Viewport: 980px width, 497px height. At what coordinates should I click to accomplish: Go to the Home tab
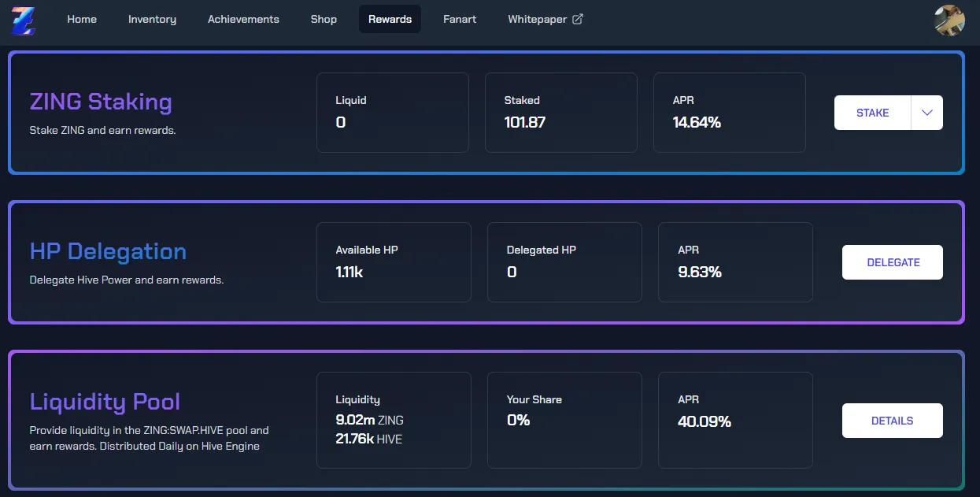(82, 19)
